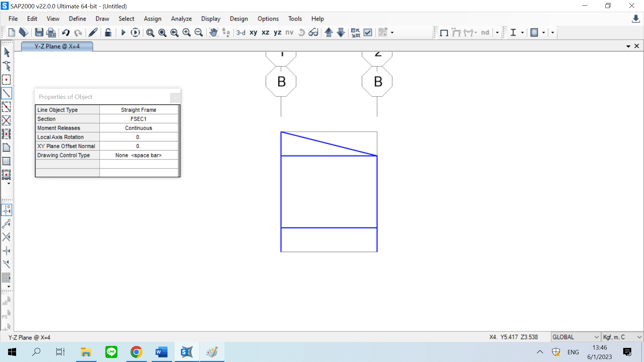Select the Draw Frame/Cable line tool
Viewport: 644px width, 362px height.
tap(6, 93)
